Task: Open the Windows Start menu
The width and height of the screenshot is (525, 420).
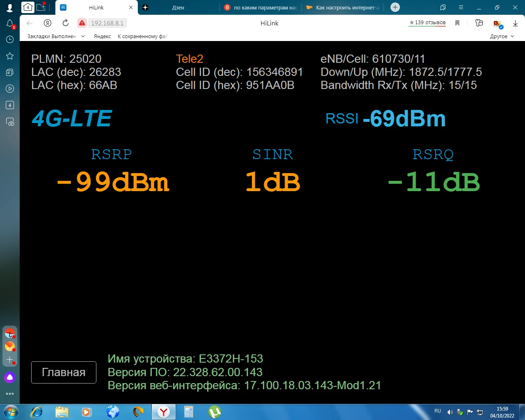Action: (x=10, y=411)
